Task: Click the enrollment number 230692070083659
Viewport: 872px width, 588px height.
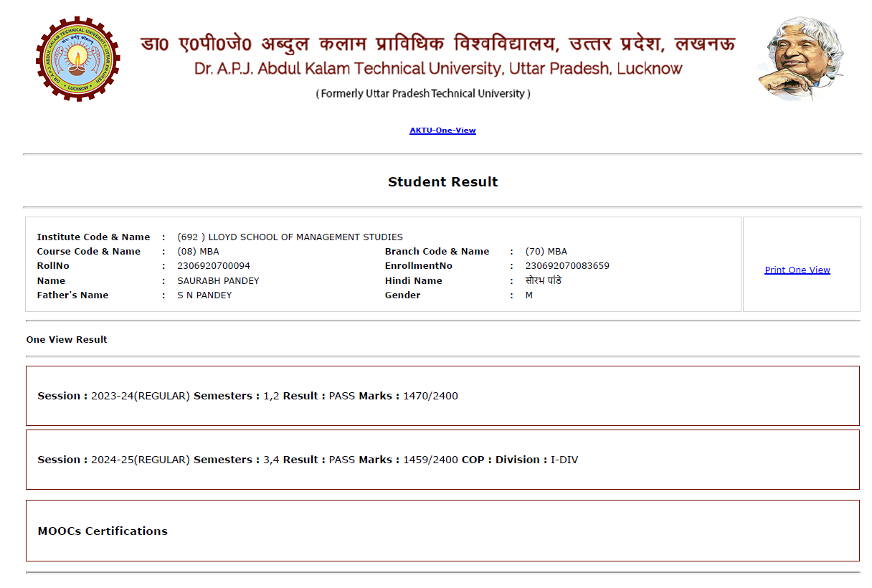Action: coord(567,266)
